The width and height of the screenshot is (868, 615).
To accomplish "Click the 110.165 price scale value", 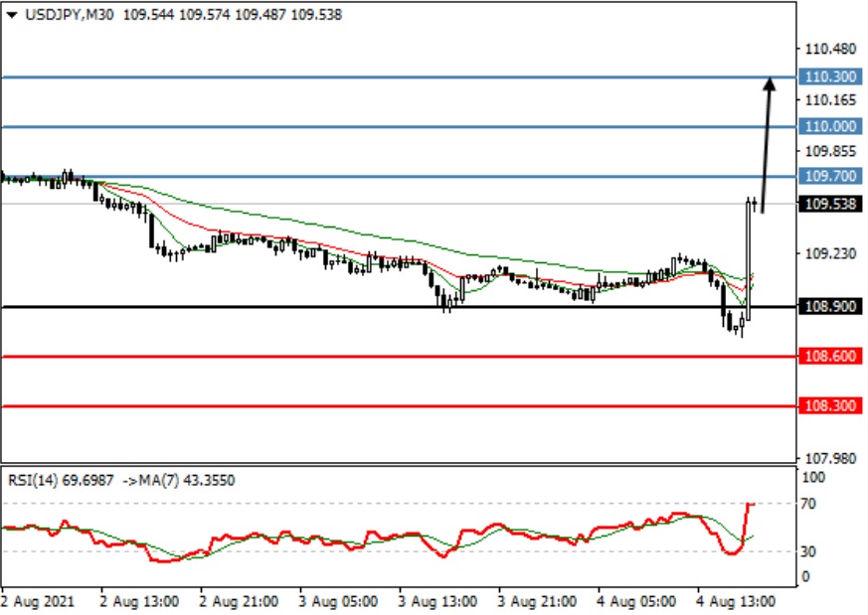I will 830,100.
